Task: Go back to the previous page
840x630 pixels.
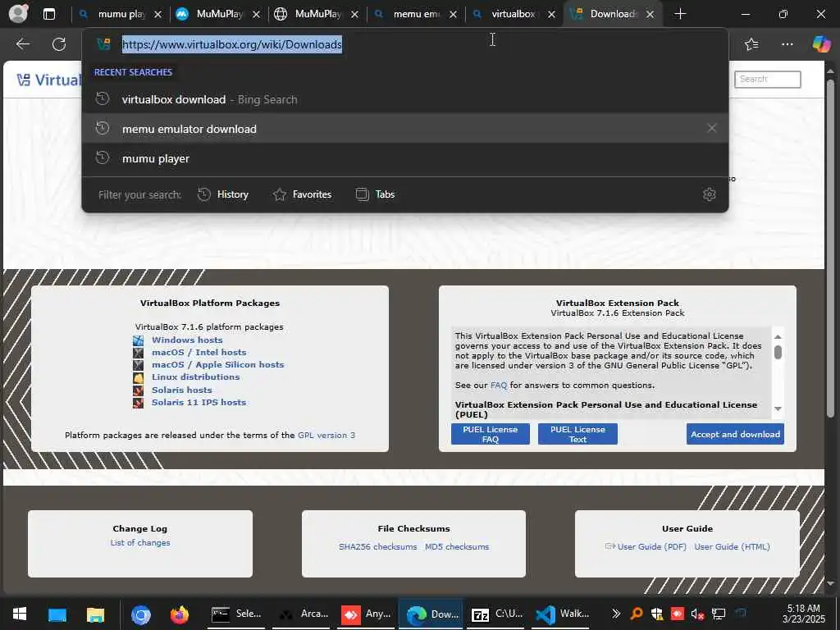Action: tap(22, 44)
